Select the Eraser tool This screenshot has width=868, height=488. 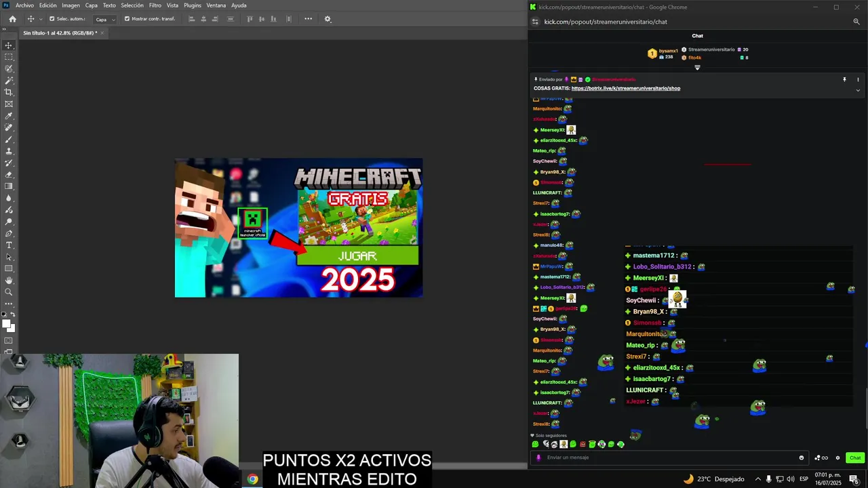click(x=9, y=174)
